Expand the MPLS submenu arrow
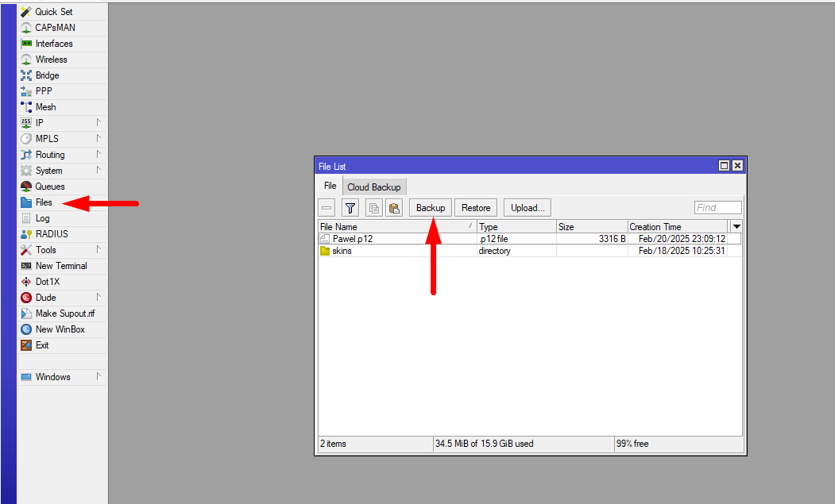The height and width of the screenshot is (504, 835). tap(99, 138)
